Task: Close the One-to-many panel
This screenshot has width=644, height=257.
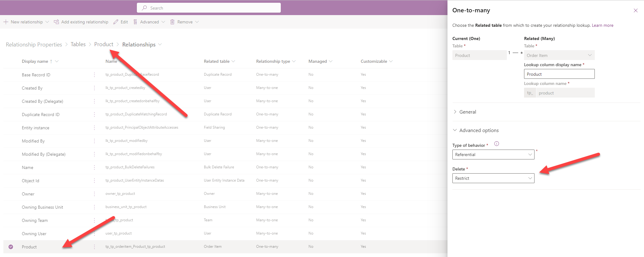Action: click(636, 10)
